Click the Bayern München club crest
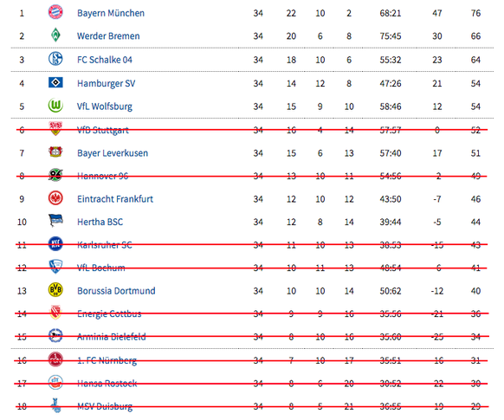The width and height of the screenshot is (504, 420). point(55,12)
